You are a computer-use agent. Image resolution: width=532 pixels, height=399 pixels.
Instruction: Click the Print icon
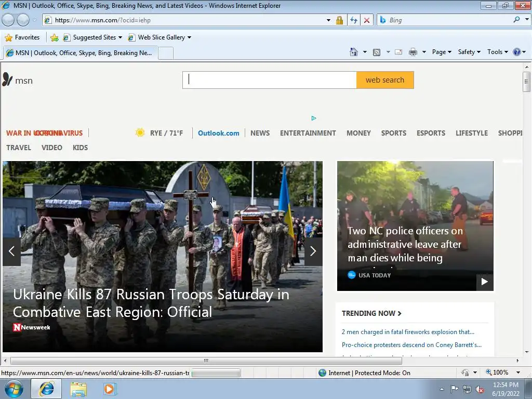pos(413,52)
